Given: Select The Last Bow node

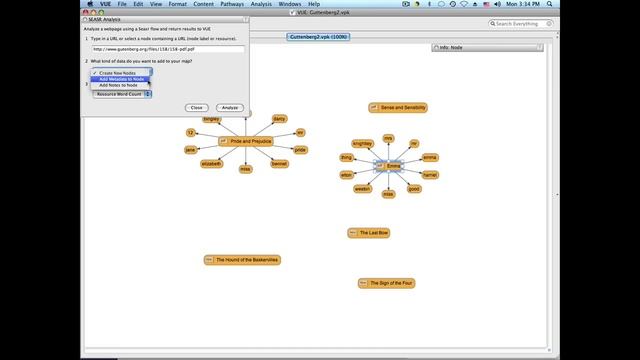Looking at the screenshot, I should tap(369, 233).
